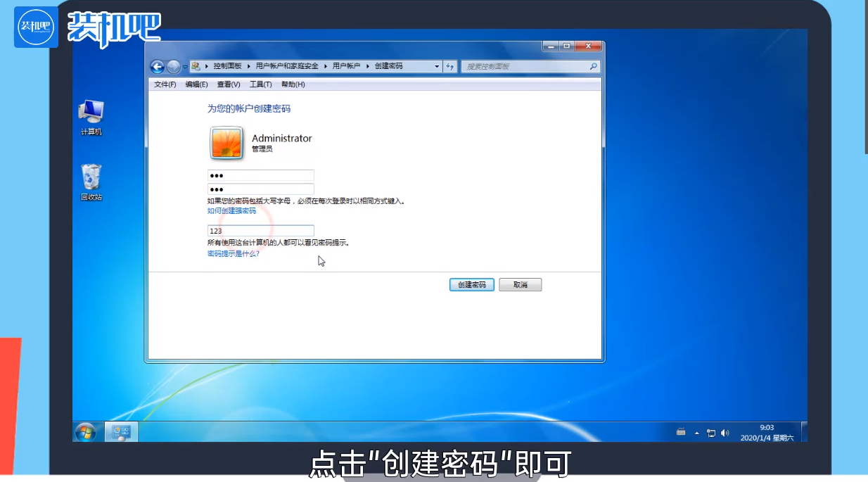This screenshot has width=868, height=482.
Task: Open the recent pages dropdown arrow
Action: point(185,68)
